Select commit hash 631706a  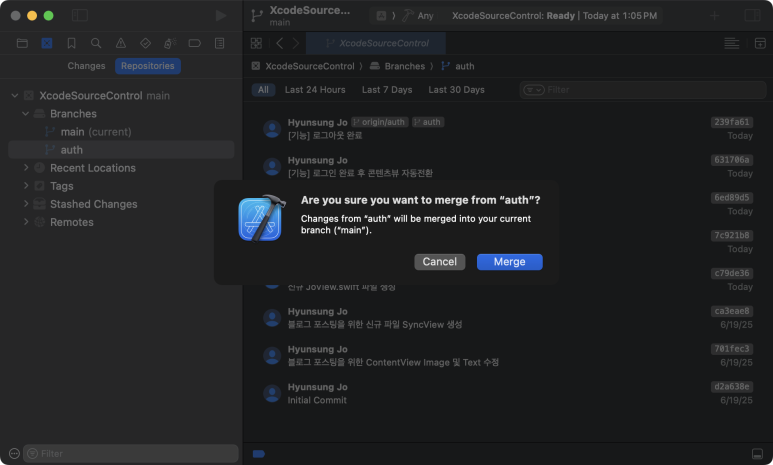pos(732,160)
